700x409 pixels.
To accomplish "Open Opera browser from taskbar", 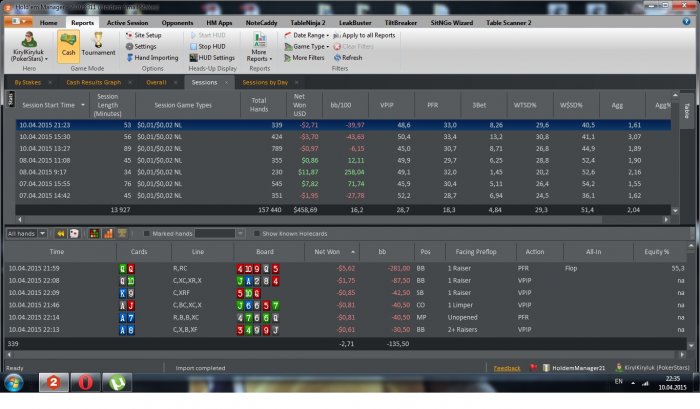I will pyautogui.click(x=86, y=382).
